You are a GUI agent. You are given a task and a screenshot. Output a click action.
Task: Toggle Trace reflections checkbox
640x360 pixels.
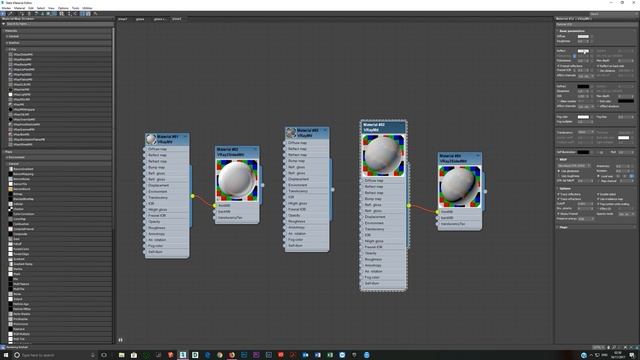tap(558, 194)
